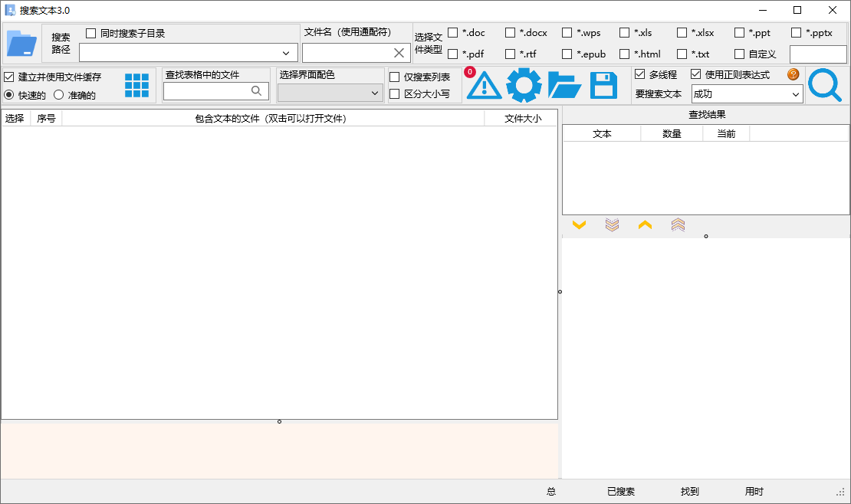Image resolution: width=851 pixels, height=504 pixels.
Task: Enable the *.doc file type checkbox
Action: pos(453,32)
